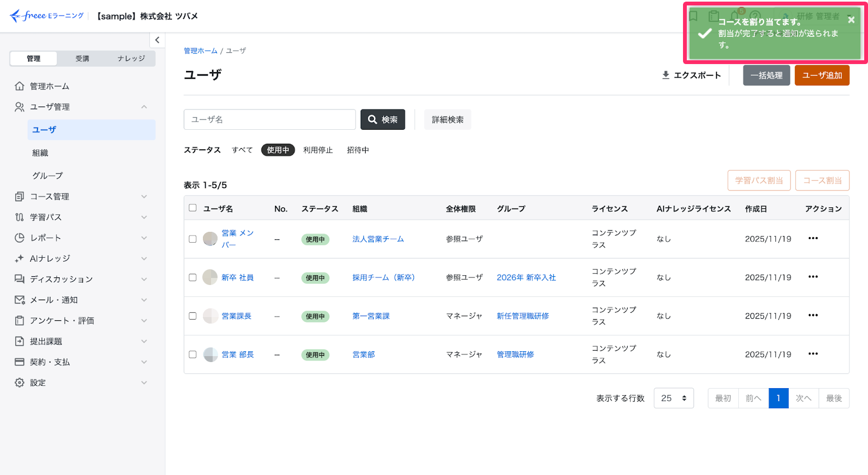Click the avatar of 営業 部長

tap(210, 354)
